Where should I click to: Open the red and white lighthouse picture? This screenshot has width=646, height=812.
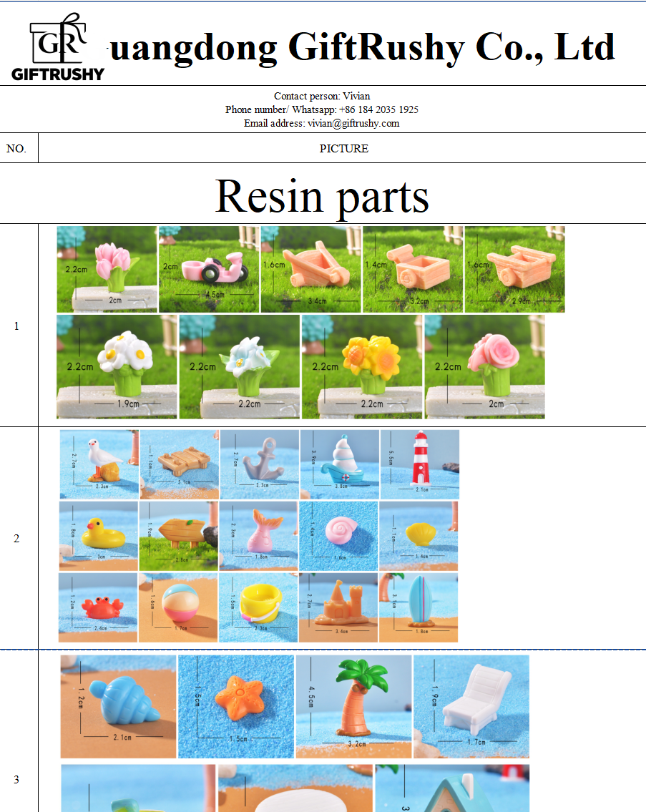(x=419, y=464)
